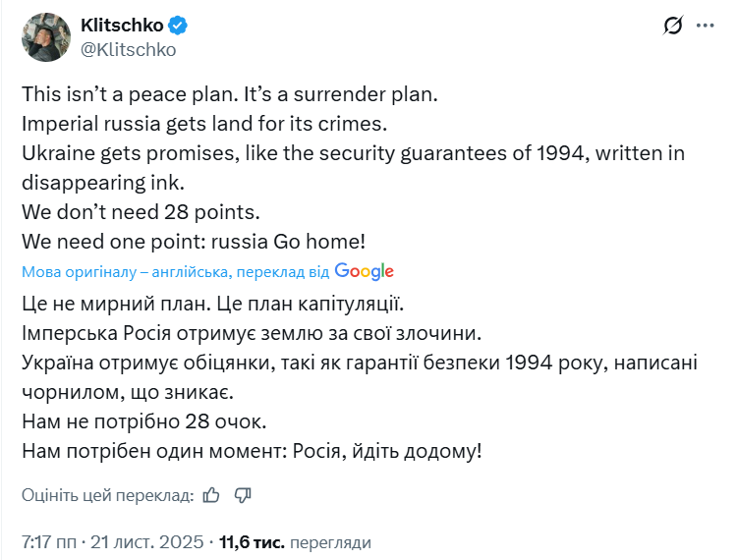This screenshot has width=737, height=560.
Task: Click the 'Оцініть цей переклад' label
Action: point(107,495)
